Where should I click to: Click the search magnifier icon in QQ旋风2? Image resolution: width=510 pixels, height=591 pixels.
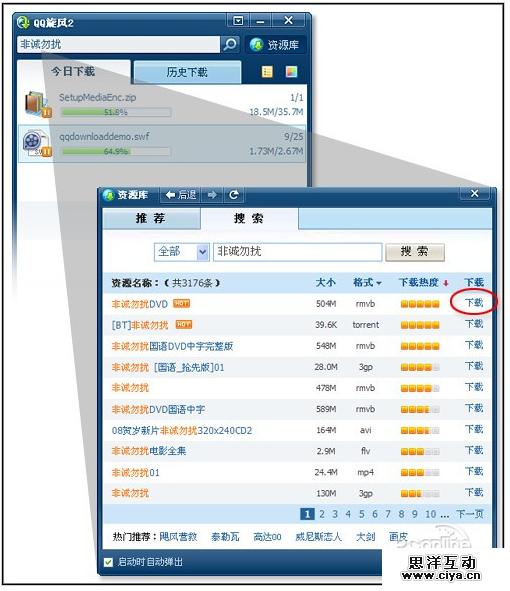tap(230, 44)
